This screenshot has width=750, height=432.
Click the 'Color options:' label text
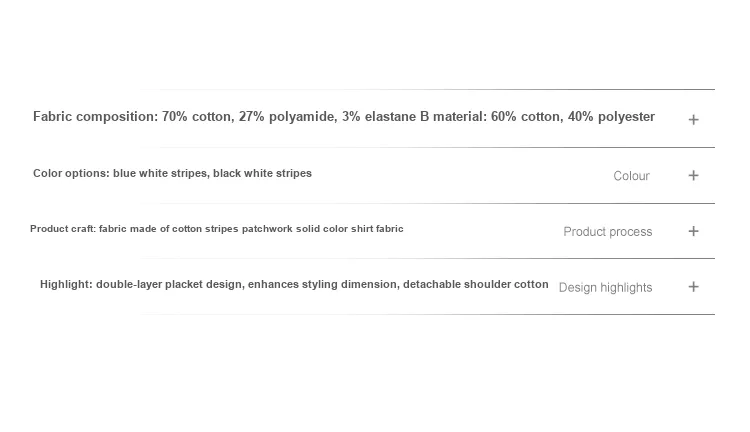(x=71, y=173)
